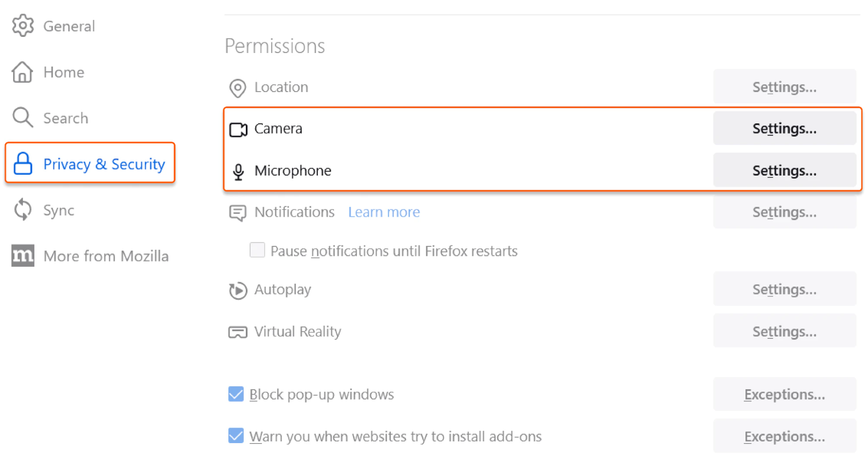
Task: Open Exceptions for pop-up windows
Action: point(784,394)
